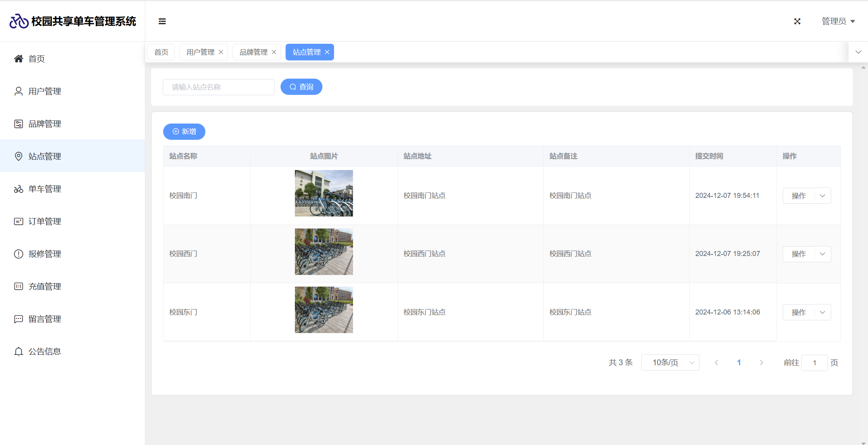Open 留言管理 via chat icon

19,319
